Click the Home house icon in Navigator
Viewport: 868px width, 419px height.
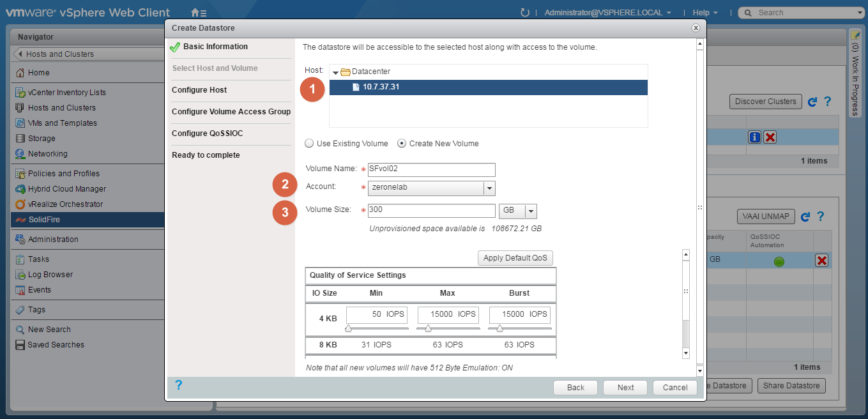[x=20, y=73]
